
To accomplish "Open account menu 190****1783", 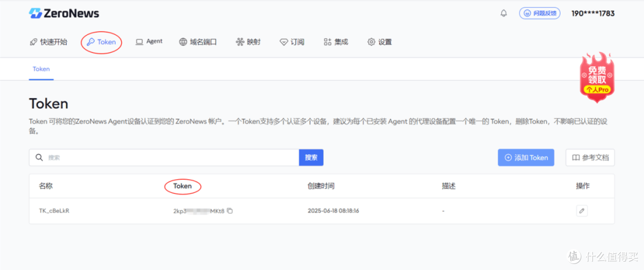I will point(593,14).
